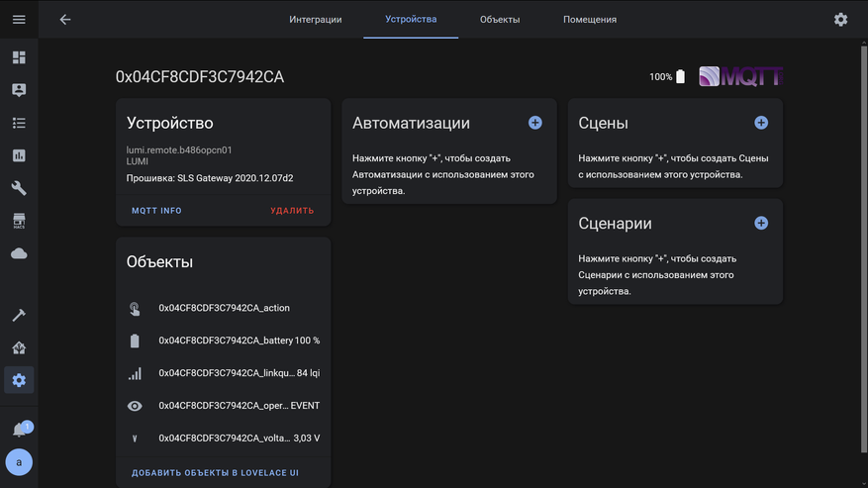The width and height of the screenshot is (868, 488).
Task: Add a new scene with plus icon
Action: 760,123
